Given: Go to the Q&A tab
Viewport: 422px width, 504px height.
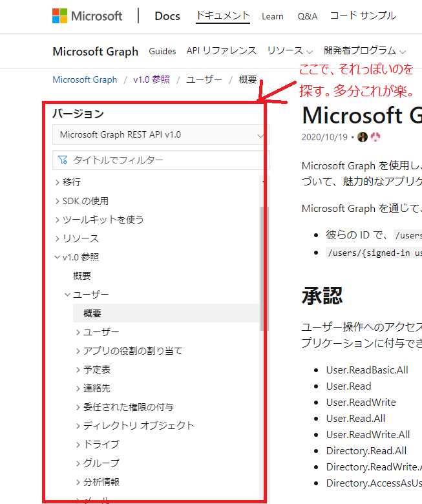Looking at the screenshot, I should pos(307,16).
